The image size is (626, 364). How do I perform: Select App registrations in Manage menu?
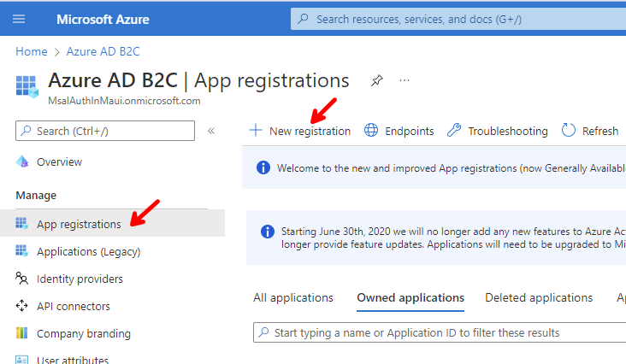pos(112,223)
